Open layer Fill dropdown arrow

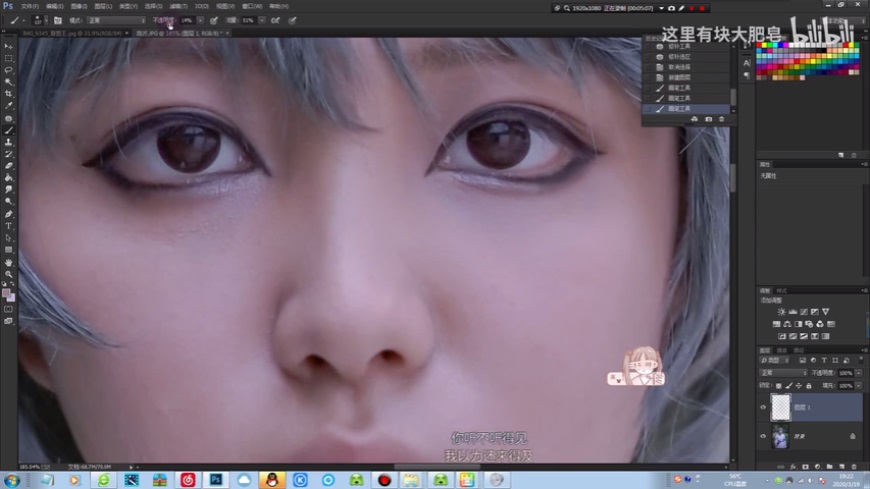[859, 386]
